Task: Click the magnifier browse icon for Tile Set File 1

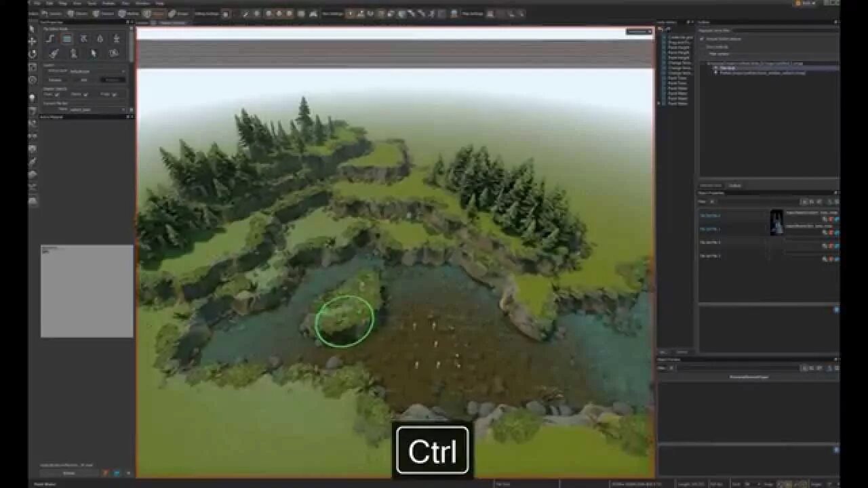Action: (825, 220)
